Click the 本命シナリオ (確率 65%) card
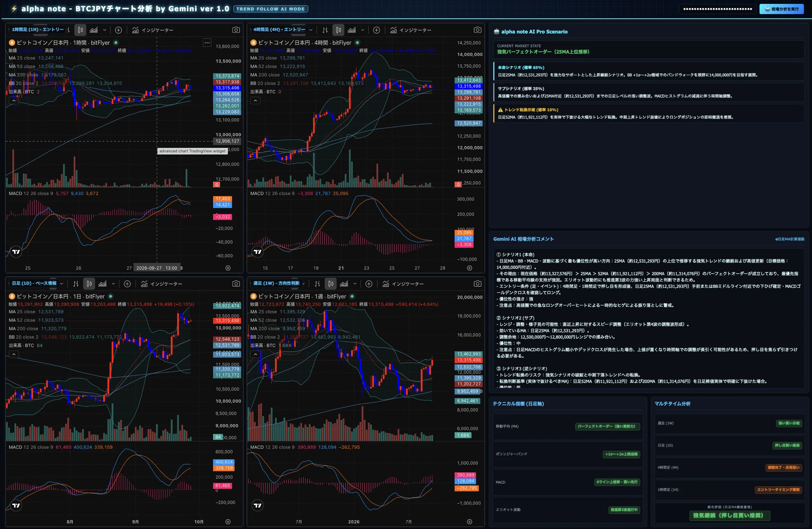This screenshot has height=529, width=812. click(649, 71)
